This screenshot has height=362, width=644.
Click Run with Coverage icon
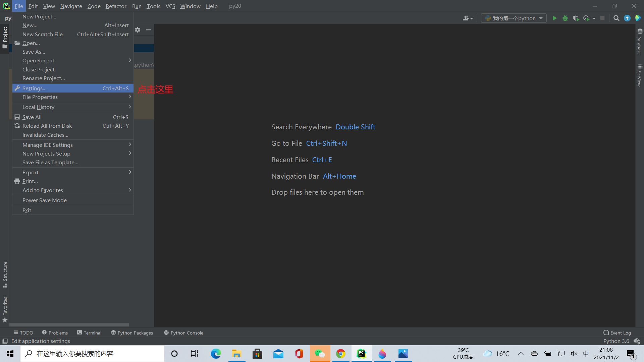576,18
